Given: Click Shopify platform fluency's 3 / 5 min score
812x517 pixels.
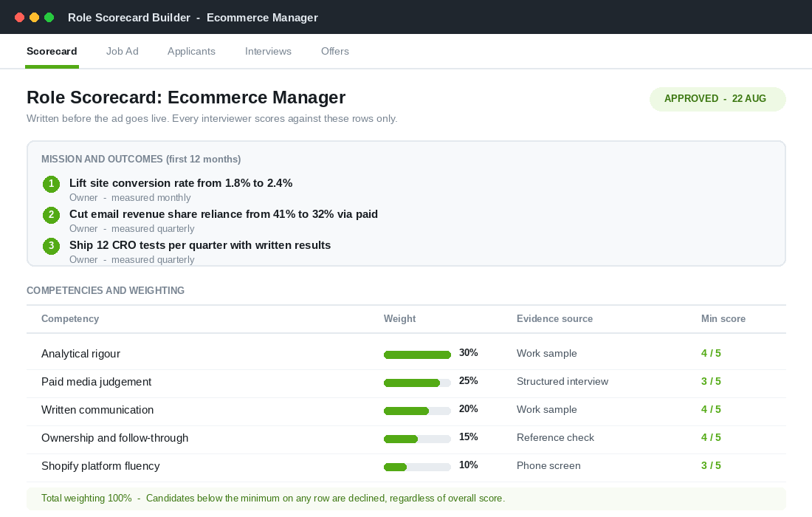Looking at the screenshot, I should (x=711, y=465).
